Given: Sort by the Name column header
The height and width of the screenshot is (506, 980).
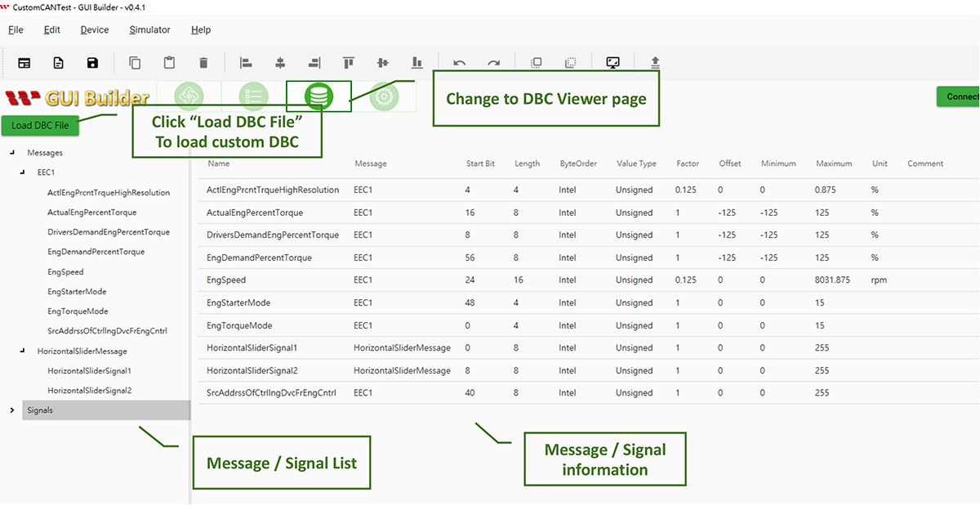Looking at the screenshot, I should [219, 163].
